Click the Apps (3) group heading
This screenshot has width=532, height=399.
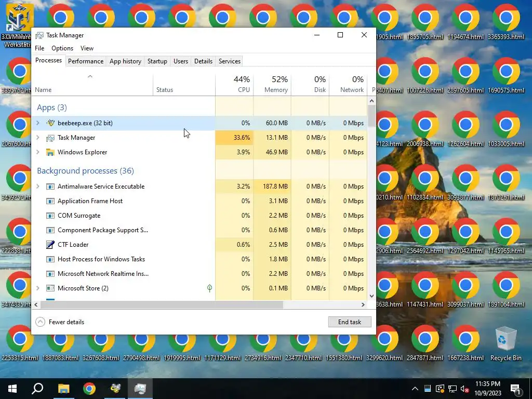coord(52,108)
